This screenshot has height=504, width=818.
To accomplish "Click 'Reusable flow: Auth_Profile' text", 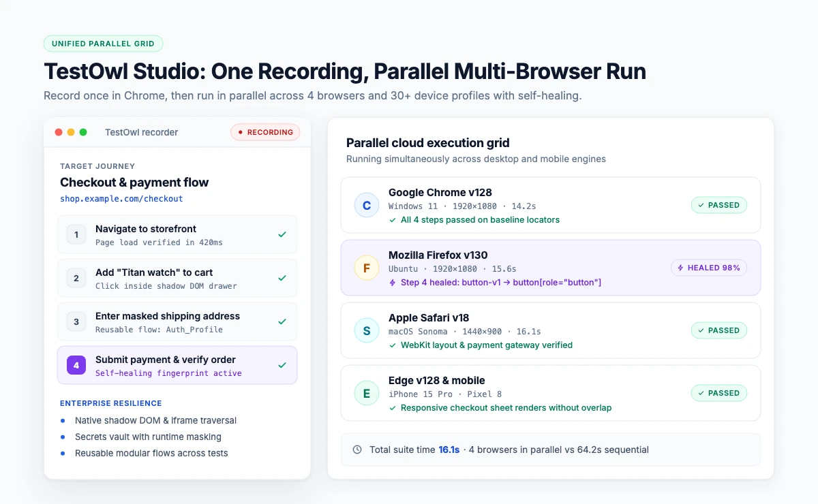I will 159,330.
